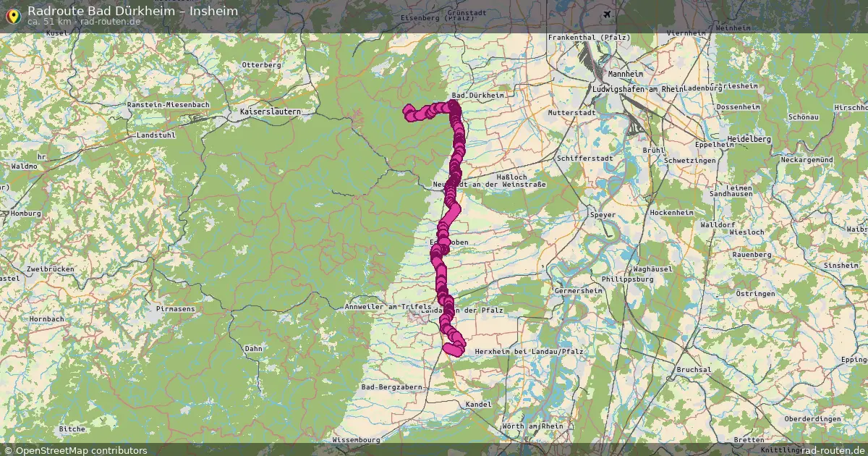Click the Germersheim town label

coord(577,290)
